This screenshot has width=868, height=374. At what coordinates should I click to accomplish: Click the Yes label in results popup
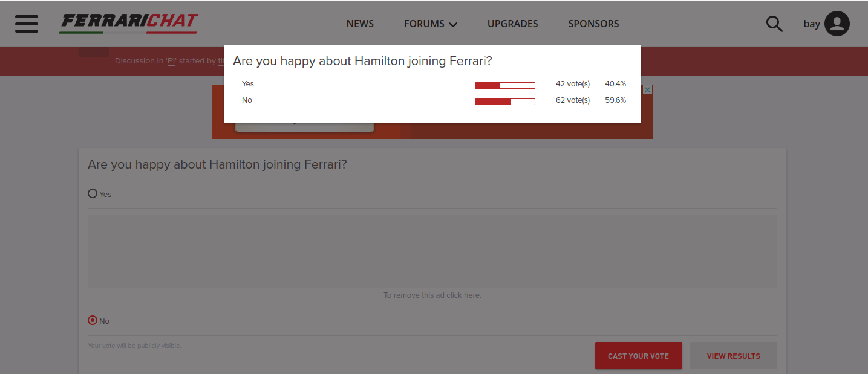point(248,84)
